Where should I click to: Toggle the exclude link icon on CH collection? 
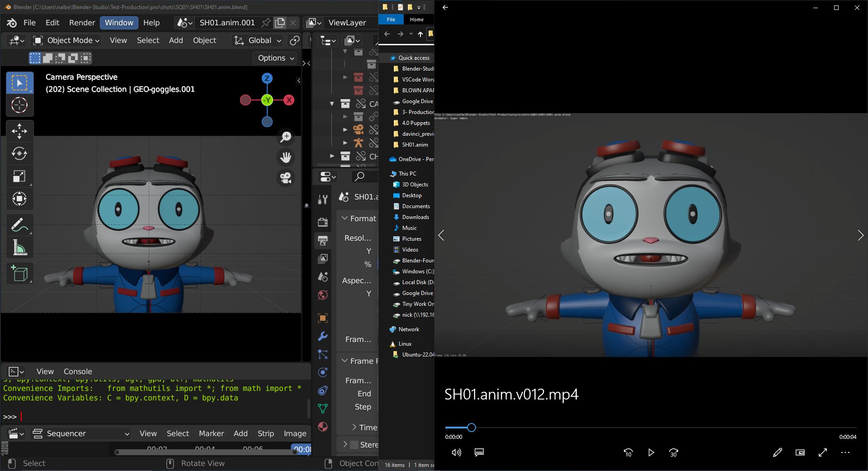[361, 157]
